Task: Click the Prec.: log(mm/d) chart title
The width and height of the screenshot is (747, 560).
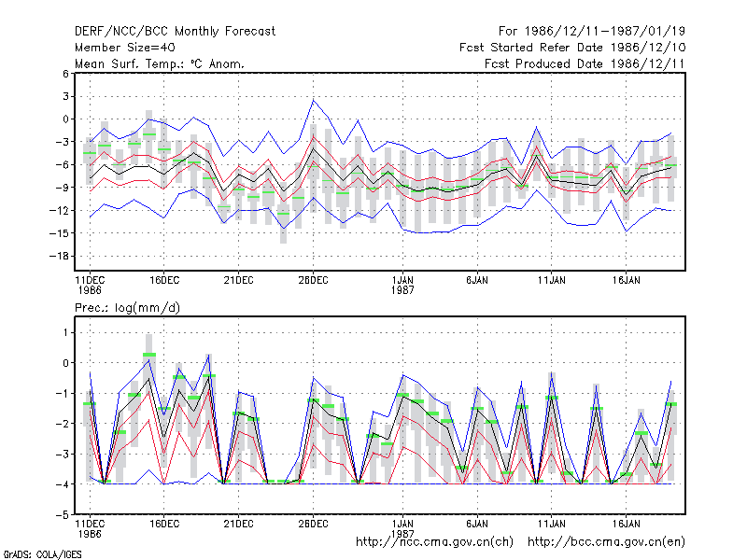Action: click(127, 308)
